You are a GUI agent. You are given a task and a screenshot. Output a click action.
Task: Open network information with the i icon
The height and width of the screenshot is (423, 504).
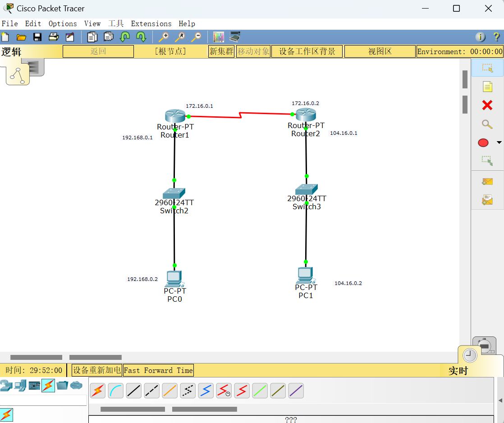[x=480, y=37]
